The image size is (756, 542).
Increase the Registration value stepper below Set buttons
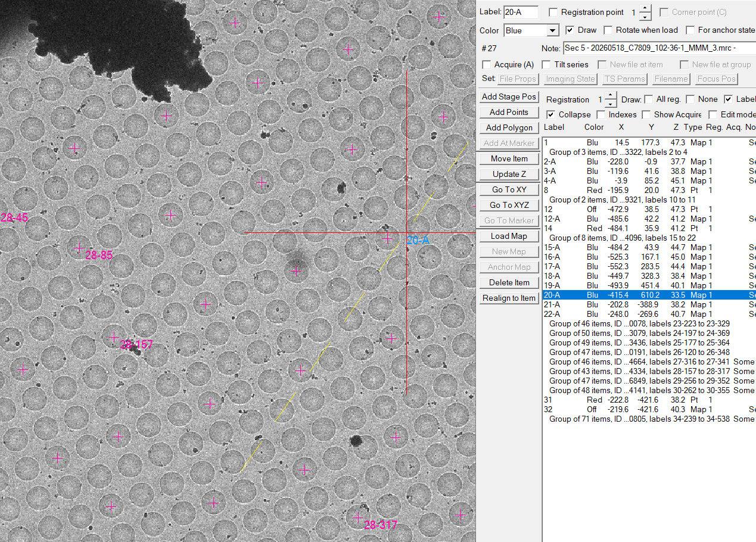tap(611, 96)
